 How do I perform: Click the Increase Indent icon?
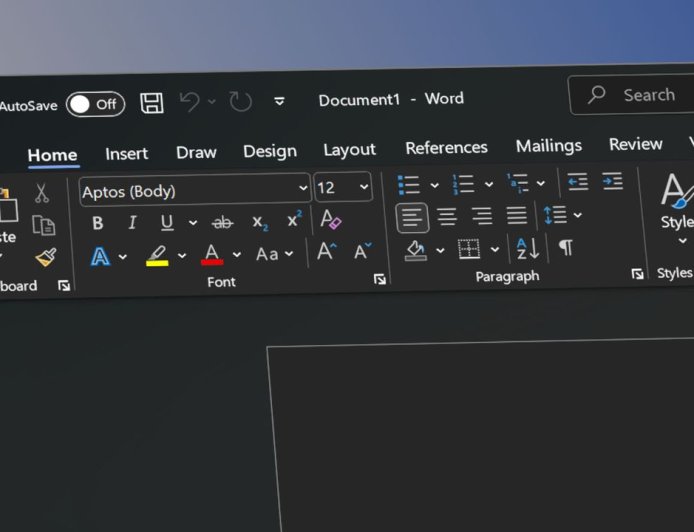click(x=613, y=181)
